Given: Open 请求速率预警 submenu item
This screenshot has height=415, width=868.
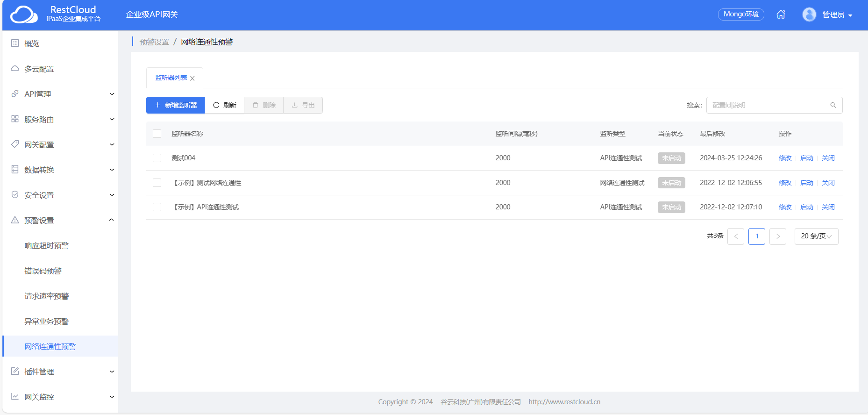Looking at the screenshot, I should [x=47, y=296].
